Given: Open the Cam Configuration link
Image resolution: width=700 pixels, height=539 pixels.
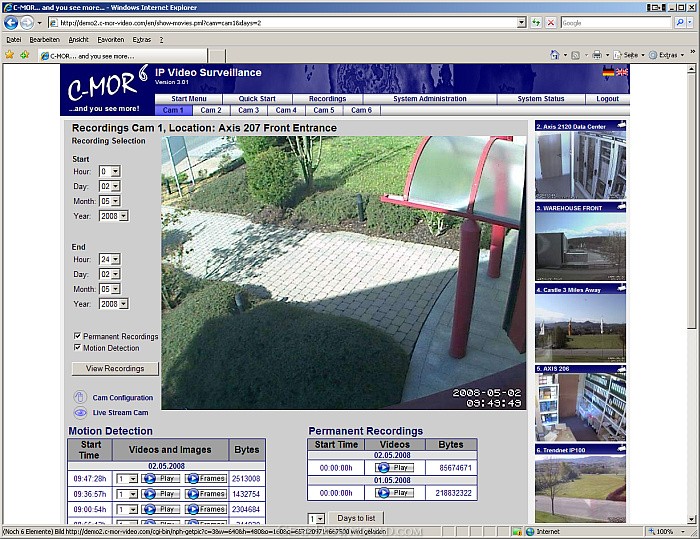Looking at the screenshot, I should (123, 397).
